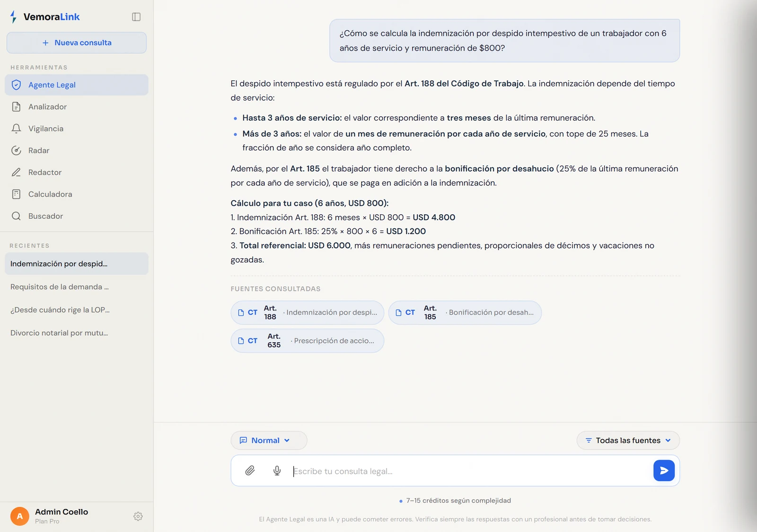Click the Analizador document icon
This screenshot has width=757, height=532.
click(x=16, y=107)
